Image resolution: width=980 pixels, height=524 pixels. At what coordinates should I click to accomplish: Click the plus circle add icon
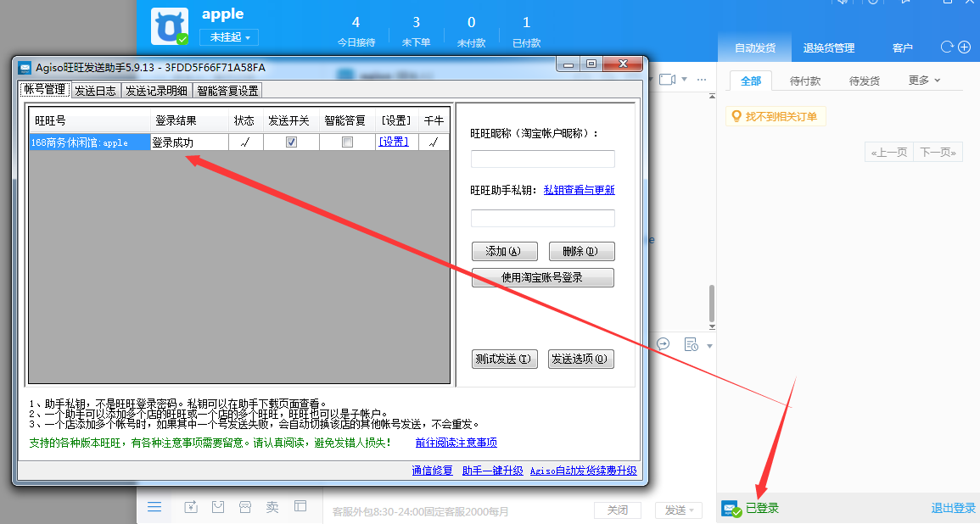[x=965, y=47]
